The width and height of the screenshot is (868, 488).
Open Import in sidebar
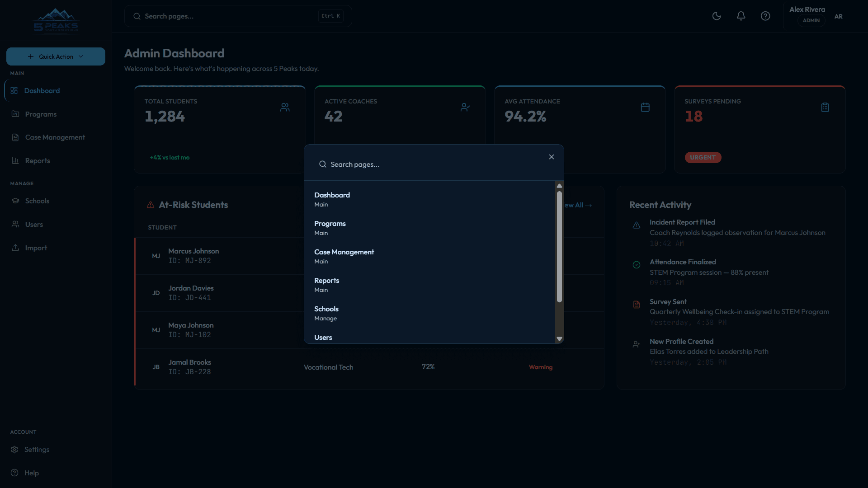[x=56, y=248]
